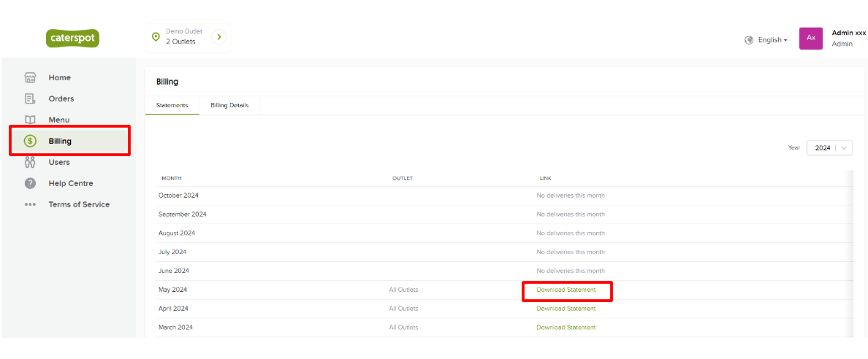The height and width of the screenshot is (359, 868).
Task: Select the Statements tab
Action: [172, 105]
